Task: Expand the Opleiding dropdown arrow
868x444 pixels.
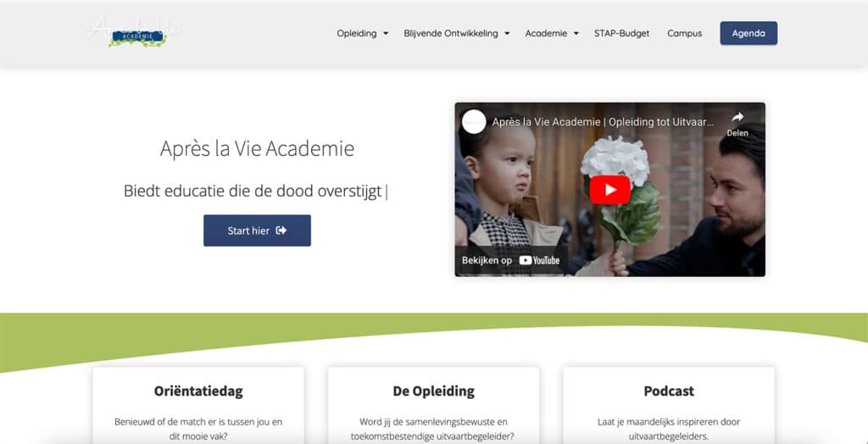Action: 386,33
